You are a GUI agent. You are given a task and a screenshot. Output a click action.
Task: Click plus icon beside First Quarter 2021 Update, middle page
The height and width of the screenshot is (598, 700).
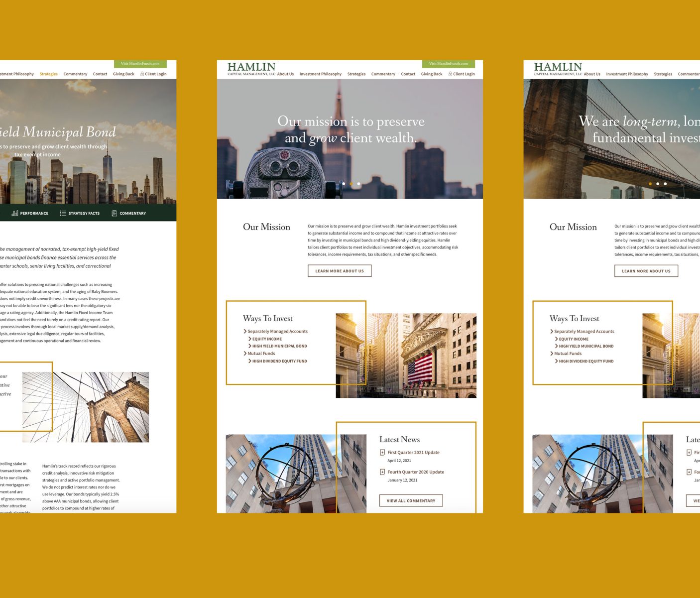click(382, 453)
